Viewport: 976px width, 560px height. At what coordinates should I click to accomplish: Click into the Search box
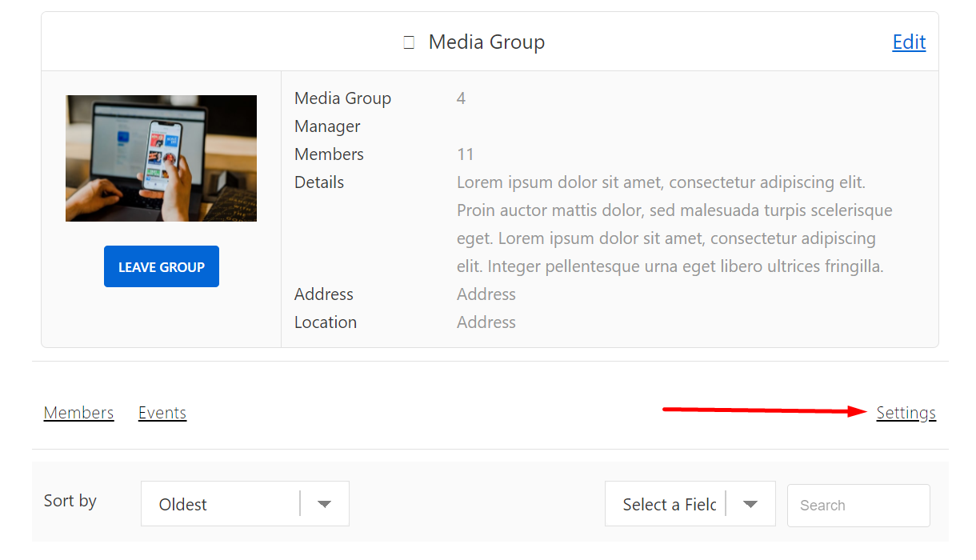pyautogui.click(x=858, y=505)
